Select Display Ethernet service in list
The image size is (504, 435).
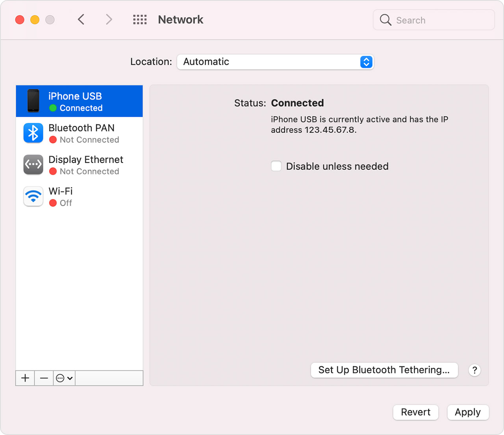[86, 165]
